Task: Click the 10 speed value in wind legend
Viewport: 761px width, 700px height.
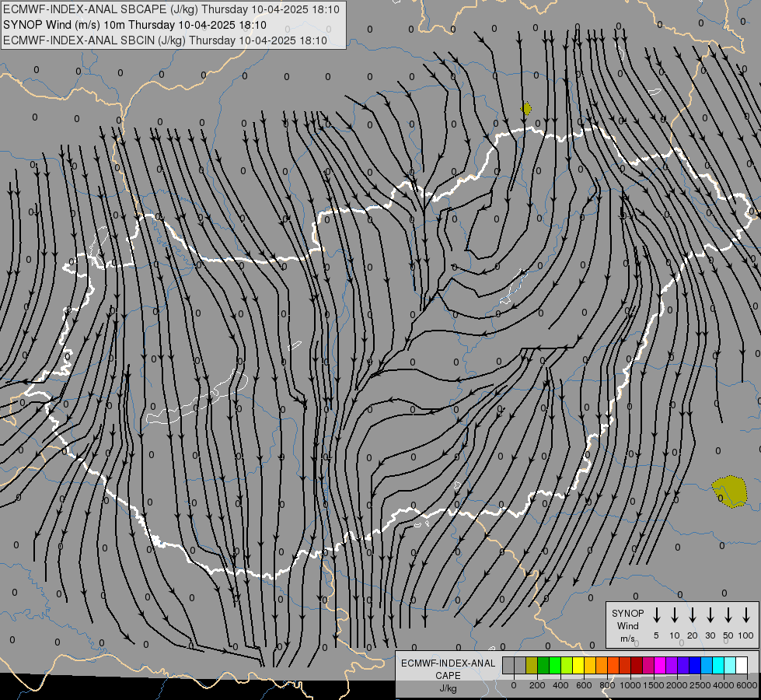Action: point(675,635)
